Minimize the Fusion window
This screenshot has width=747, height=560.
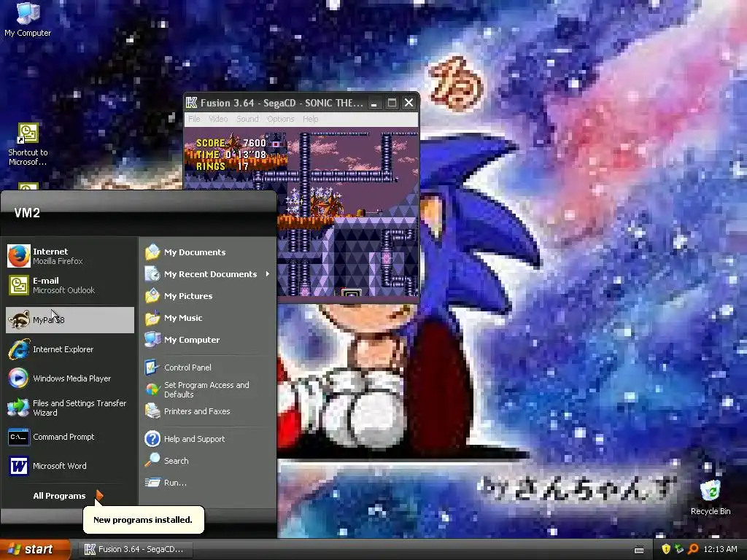pos(374,103)
